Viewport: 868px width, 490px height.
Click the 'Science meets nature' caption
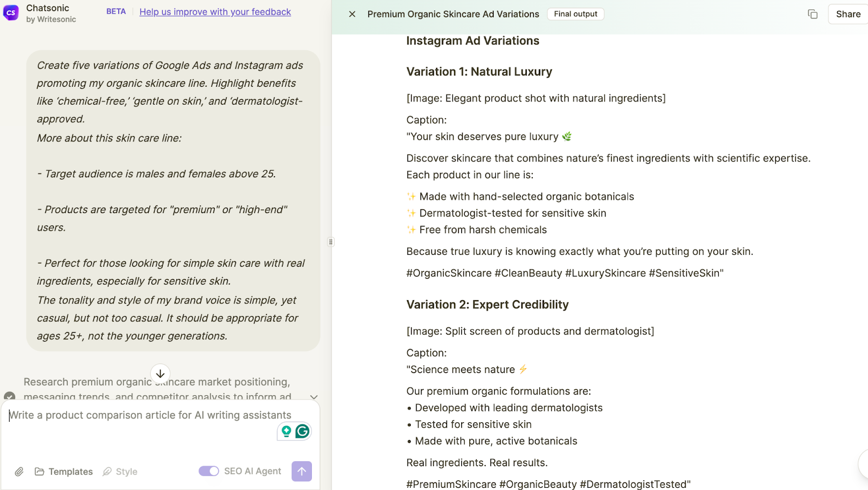(x=467, y=370)
